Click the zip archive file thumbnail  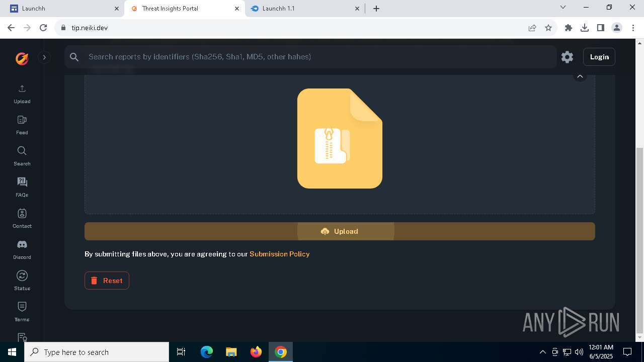tap(340, 138)
